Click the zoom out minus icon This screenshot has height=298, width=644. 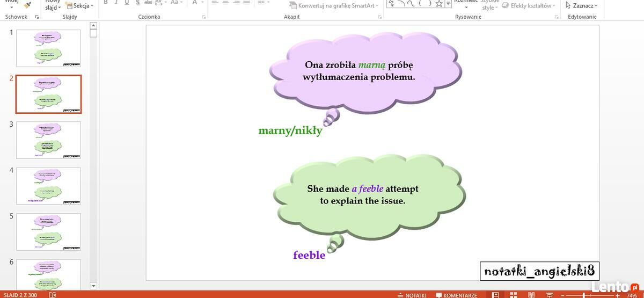(563, 295)
